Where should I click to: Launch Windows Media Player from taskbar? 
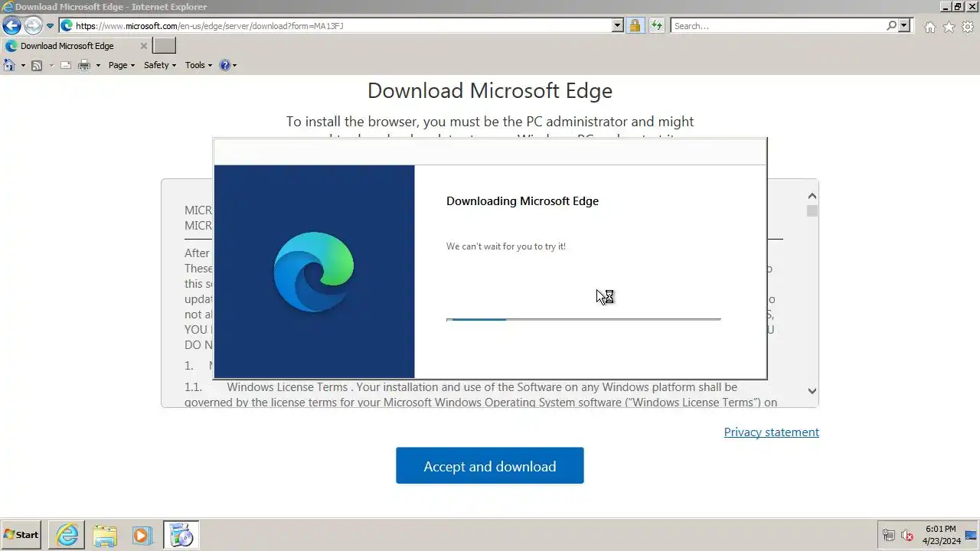142,535
